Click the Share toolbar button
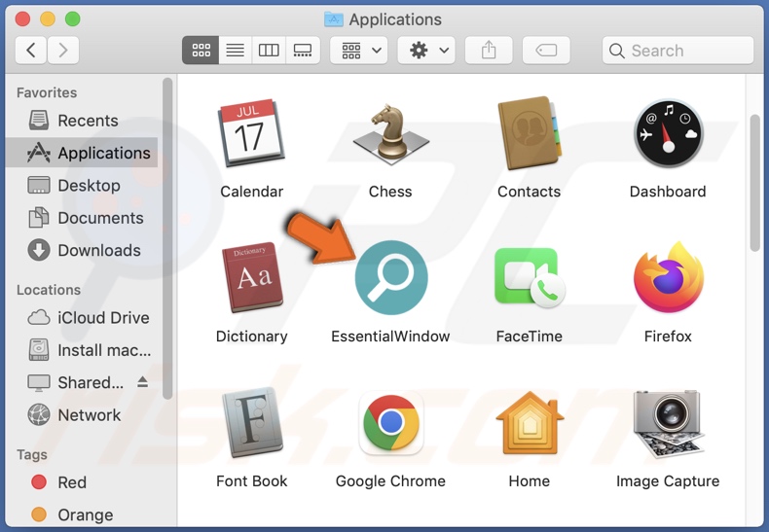The width and height of the screenshot is (769, 532). coord(489,50)
